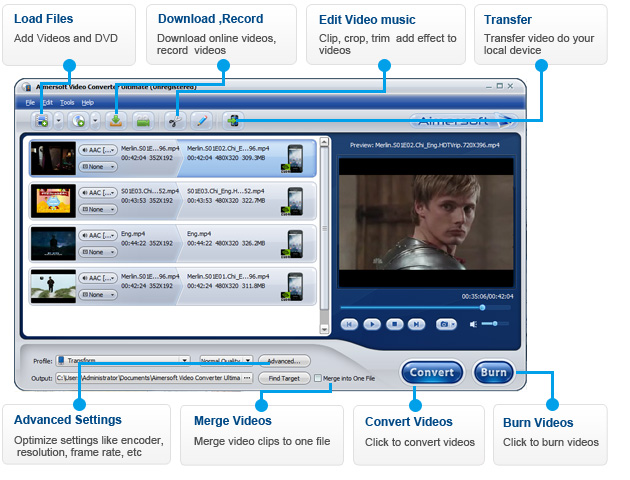
Task: Click the Burn button
Action: (x=493, y=372)
